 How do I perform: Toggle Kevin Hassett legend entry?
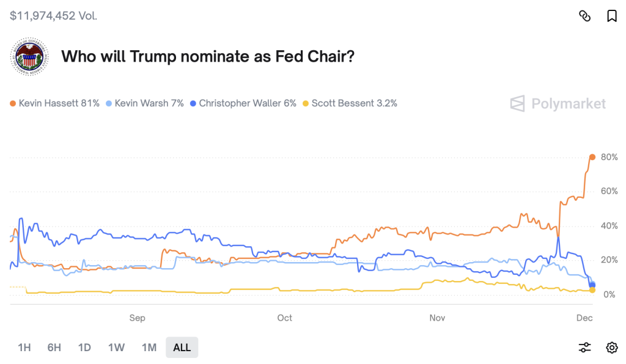click(x=54, y=103)
